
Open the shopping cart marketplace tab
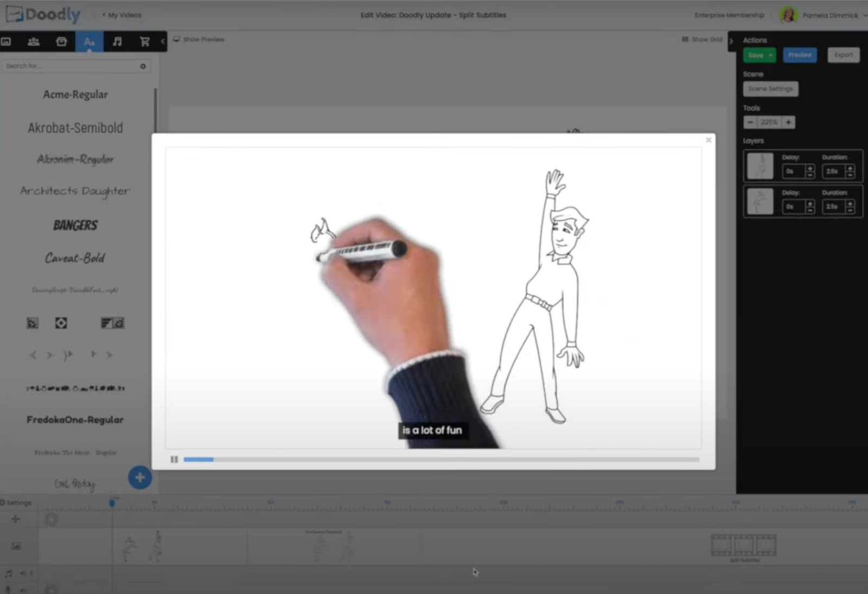pyautogui.click(x=145, y=41)
